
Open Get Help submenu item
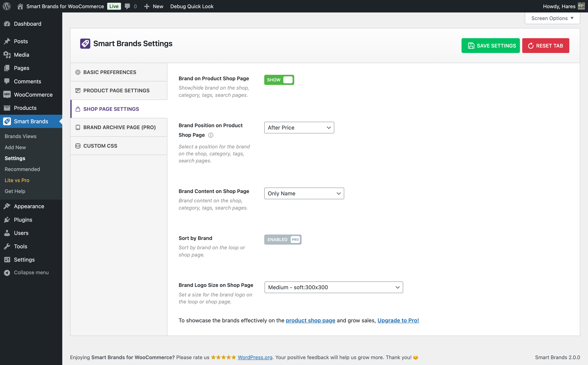tap(15, 191)
